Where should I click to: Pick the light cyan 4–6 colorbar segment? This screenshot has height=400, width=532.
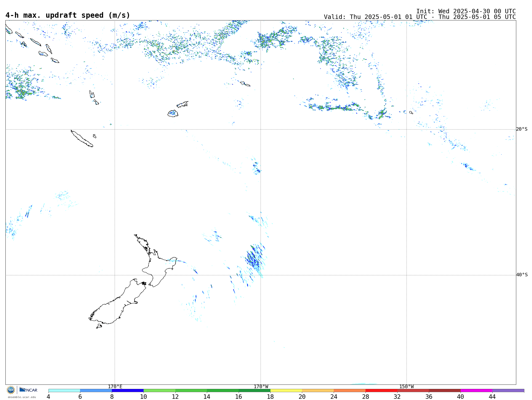pyautogui.click(x=64, y=391)
